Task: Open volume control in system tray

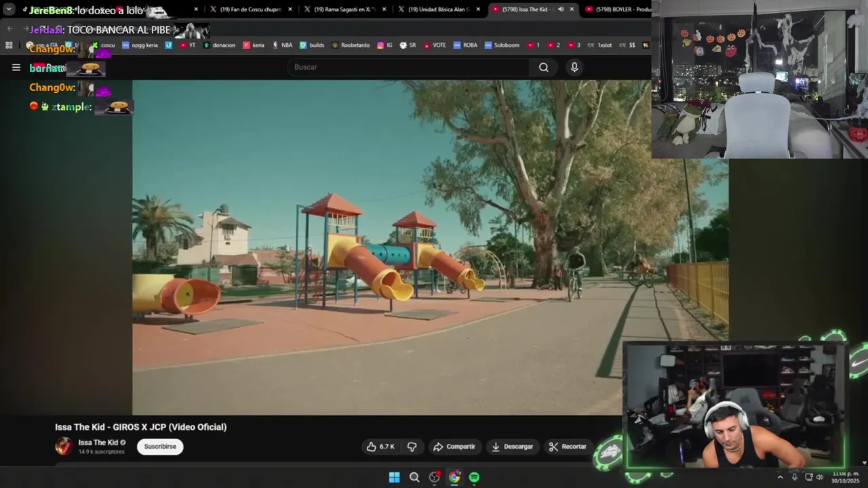Action: point(819,477)
